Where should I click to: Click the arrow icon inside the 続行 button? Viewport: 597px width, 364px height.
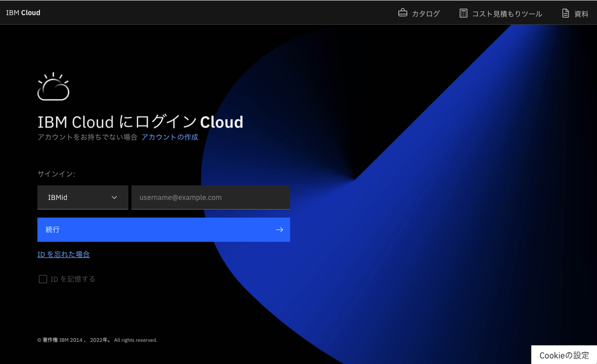point(279,229)
